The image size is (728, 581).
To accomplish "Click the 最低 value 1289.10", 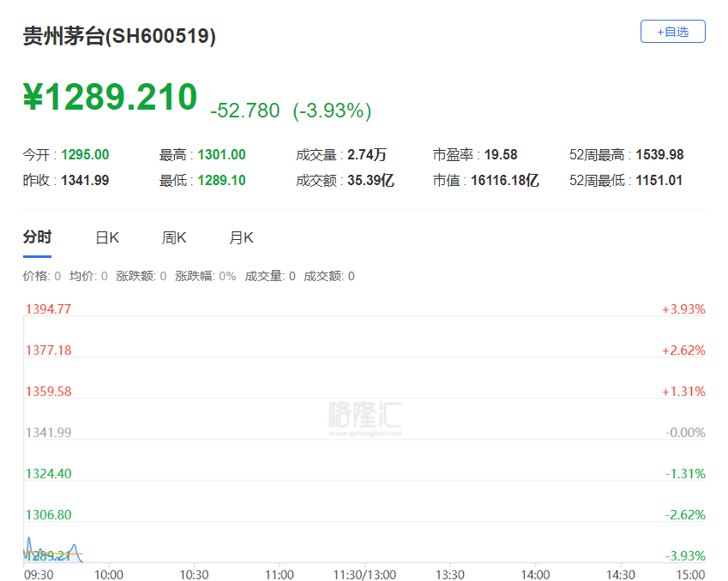I will (221, 180).
